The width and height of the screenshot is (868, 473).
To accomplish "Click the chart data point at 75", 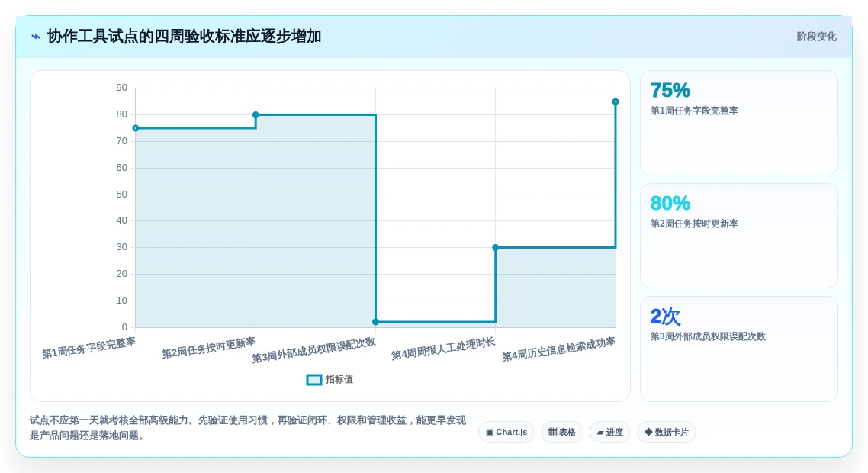I will (136, 128).
